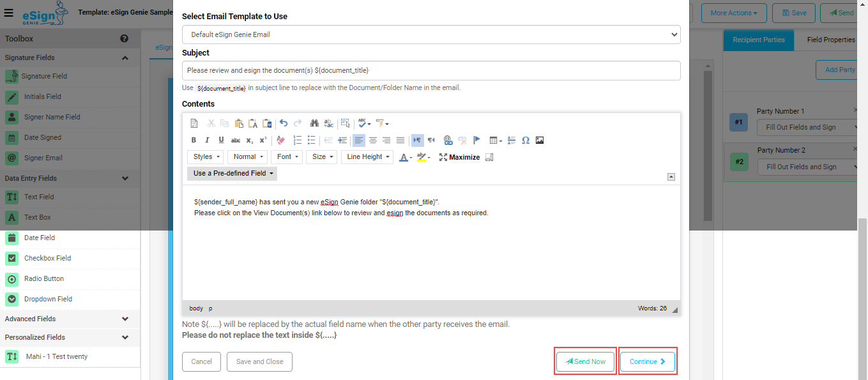The height and width of the screenshot is (380, 868).
Task: Toggle left-to-right text direction
Action: click(417, 141)
